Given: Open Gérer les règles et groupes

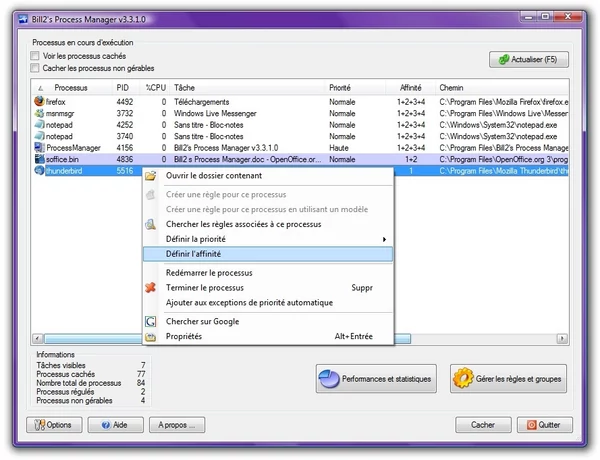Looking at the screenshot, I should point(509,379).
